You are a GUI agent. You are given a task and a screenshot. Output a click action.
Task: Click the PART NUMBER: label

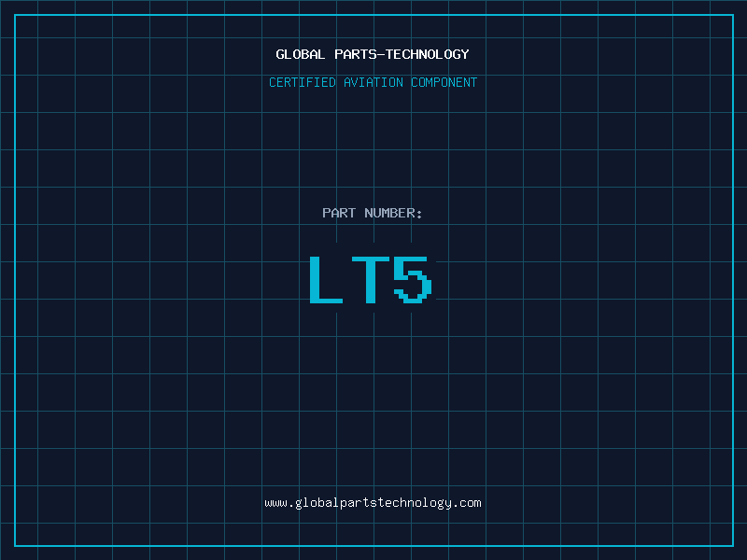click(373, 213)
